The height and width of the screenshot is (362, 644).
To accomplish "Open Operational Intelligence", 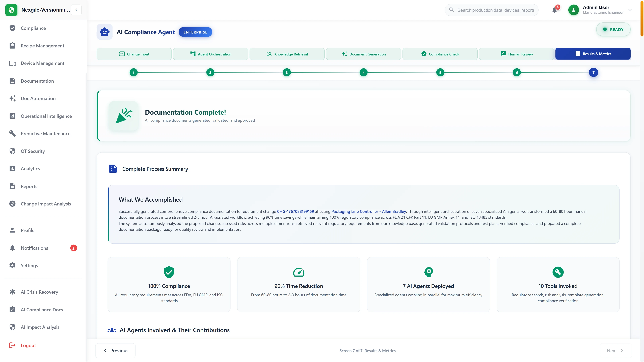I will pyautogui.click(x=46, y=116).
